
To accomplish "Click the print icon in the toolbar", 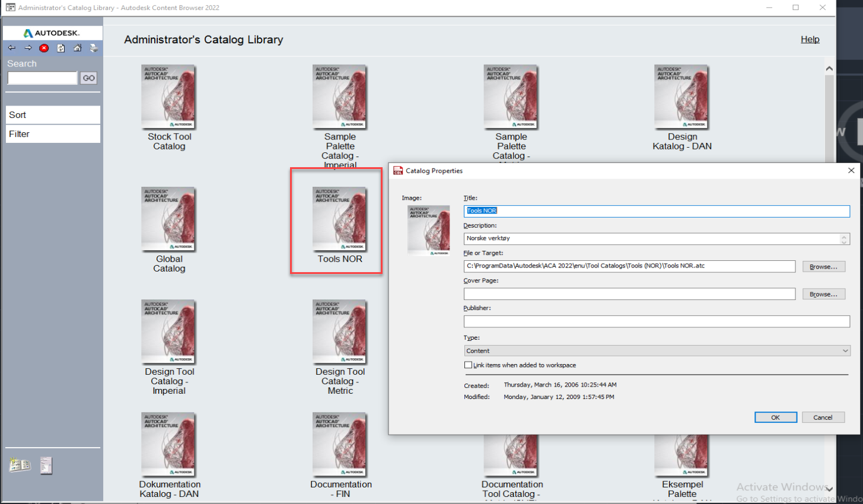I will (94, 48).
